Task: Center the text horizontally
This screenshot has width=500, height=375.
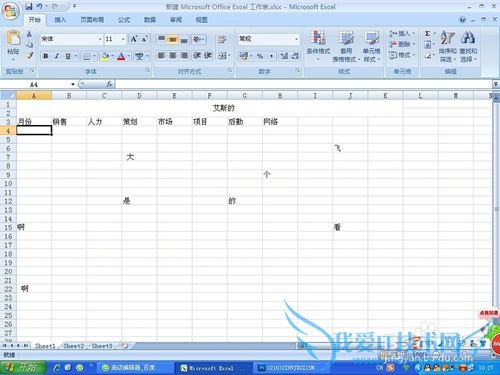Action: pos(173,55)
